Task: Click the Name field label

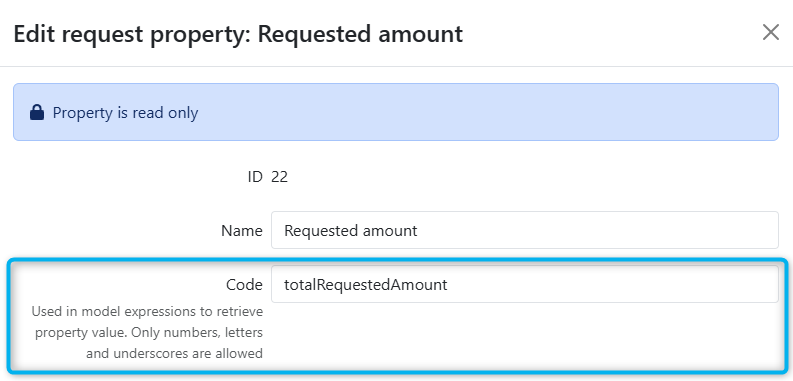Action: (x=242, y=231)
